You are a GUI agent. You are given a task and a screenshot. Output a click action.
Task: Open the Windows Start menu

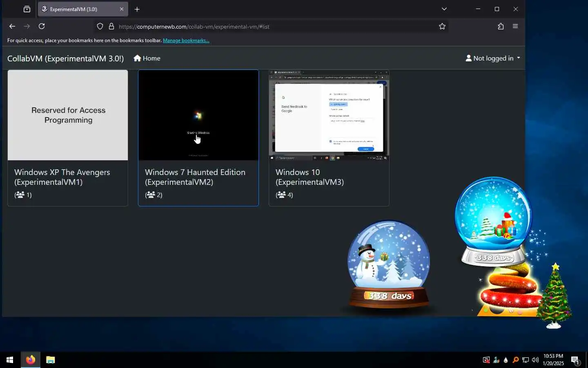tap(10, 360)
